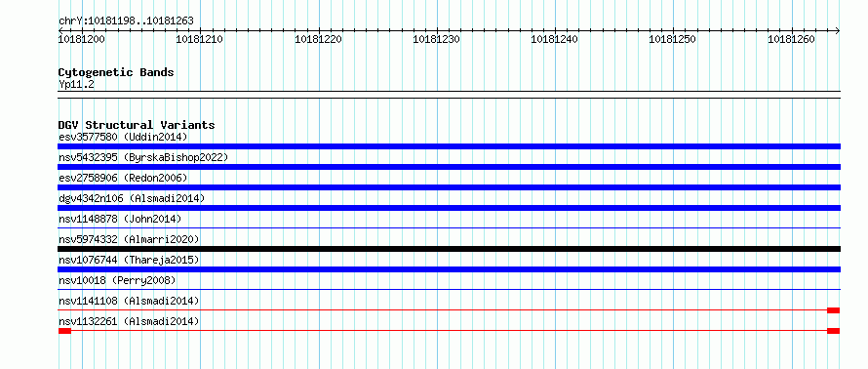Click the left red block of nsv1132261

64,331
